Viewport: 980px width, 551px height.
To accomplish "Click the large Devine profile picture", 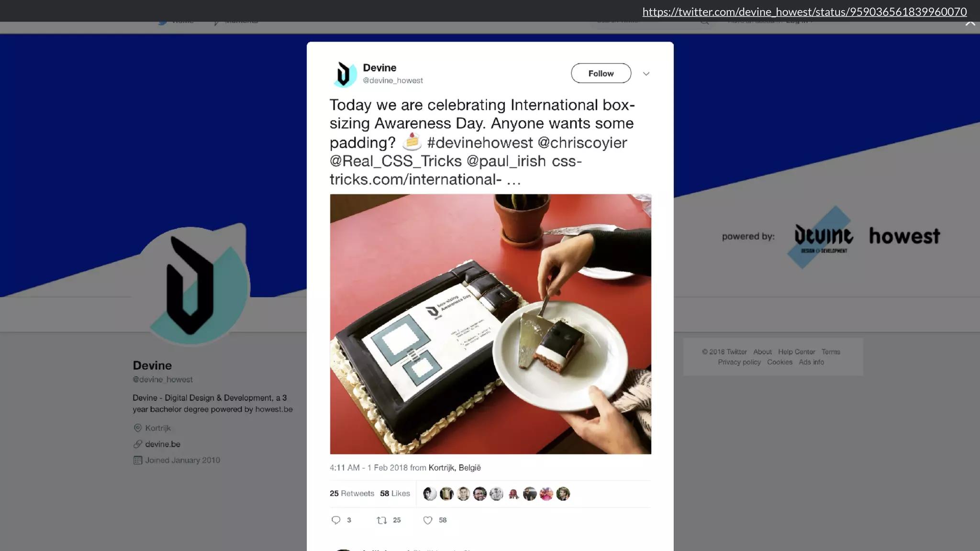I will tap(191, 285).
